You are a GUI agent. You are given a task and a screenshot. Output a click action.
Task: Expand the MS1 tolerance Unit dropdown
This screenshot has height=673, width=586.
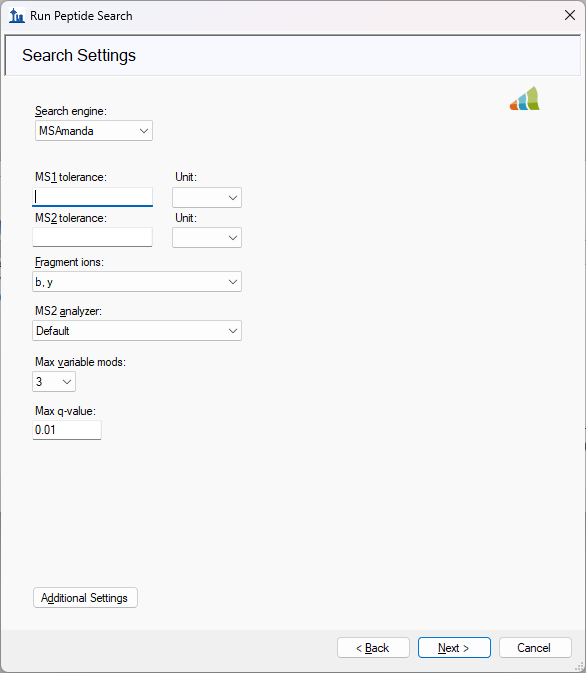(207, 197)
